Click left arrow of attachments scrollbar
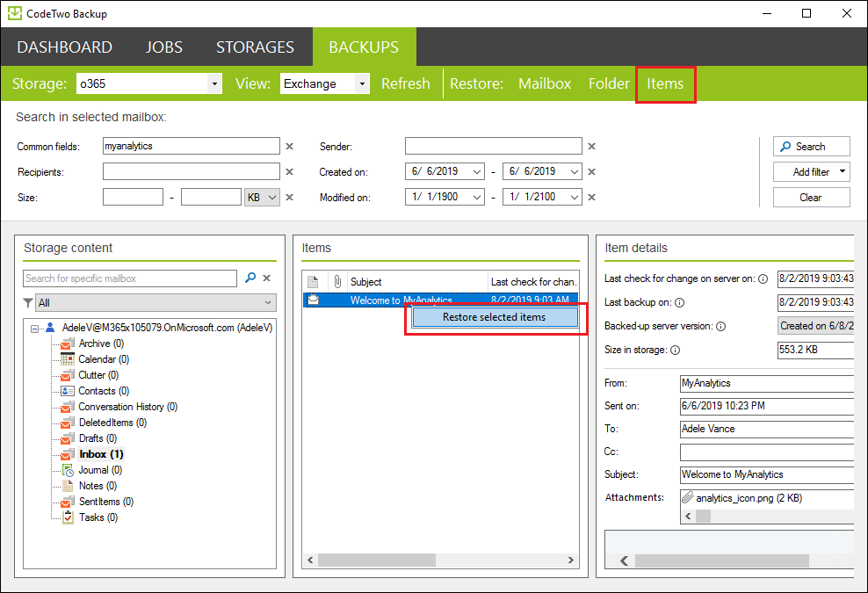 click(x=688, y=517)
